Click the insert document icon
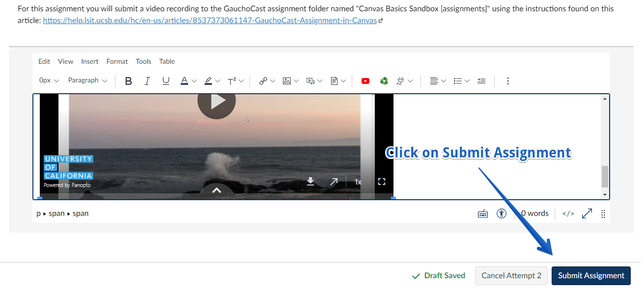This screenshot has height=290, width=644. pos(335,81)
